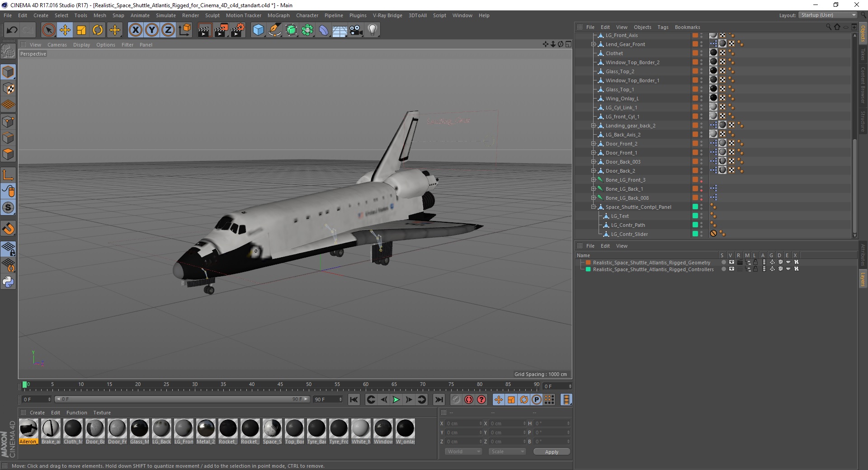868x470 pixels.
Task: Select the Move tool in toolbar
Action: tap(65, 30)
